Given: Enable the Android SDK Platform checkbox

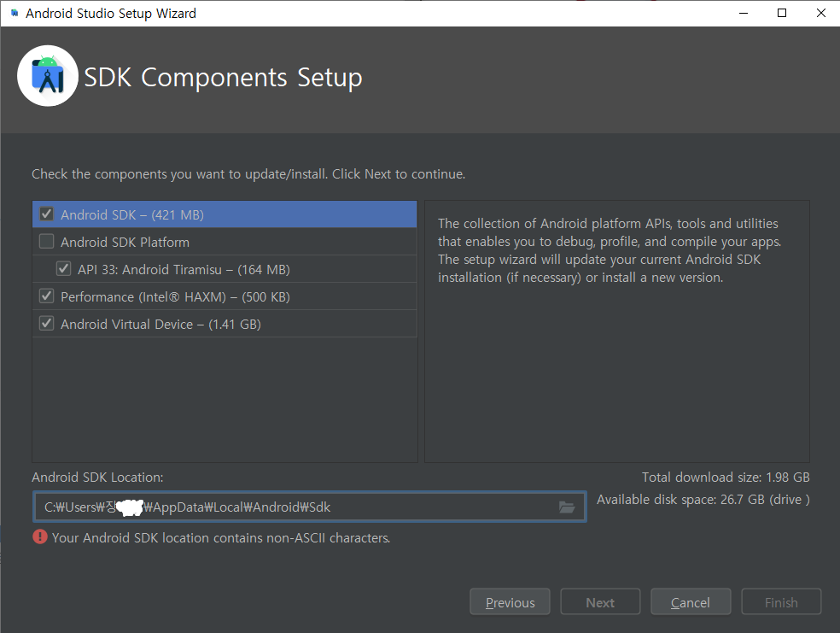Looking at the screenshot, I should (47, 241).
